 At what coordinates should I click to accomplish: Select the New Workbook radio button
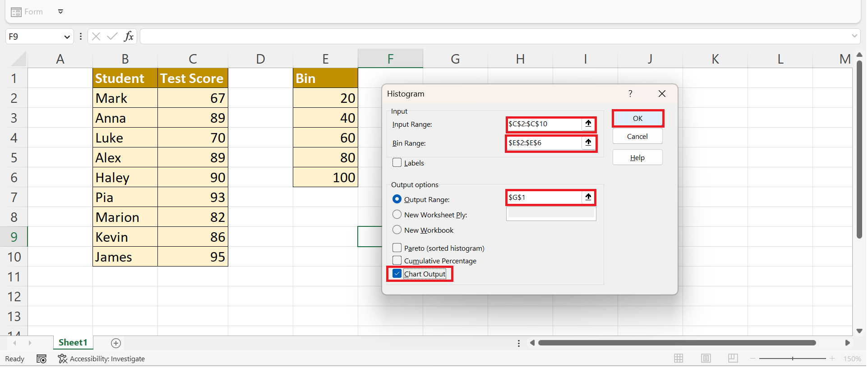[x=397, y=230]
